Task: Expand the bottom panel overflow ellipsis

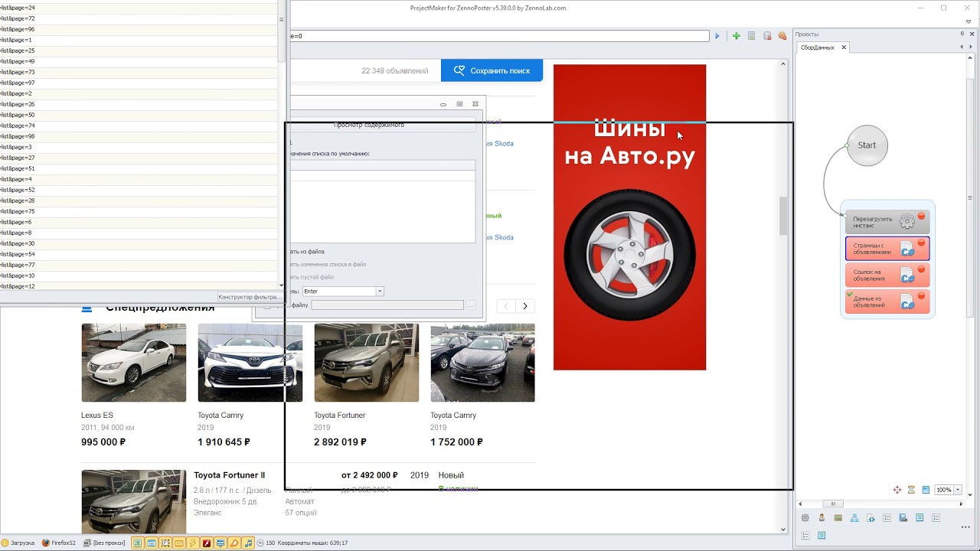Action: 965,527
